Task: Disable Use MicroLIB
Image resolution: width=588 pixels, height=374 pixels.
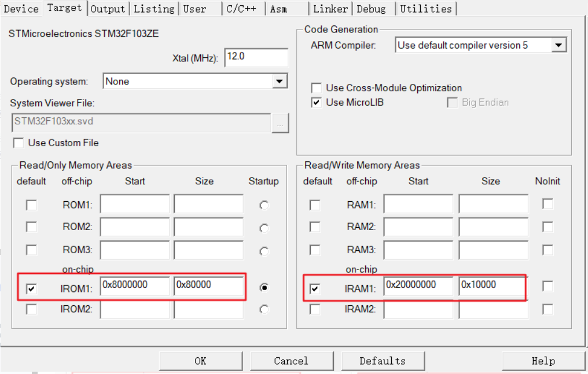Action: 316,102
